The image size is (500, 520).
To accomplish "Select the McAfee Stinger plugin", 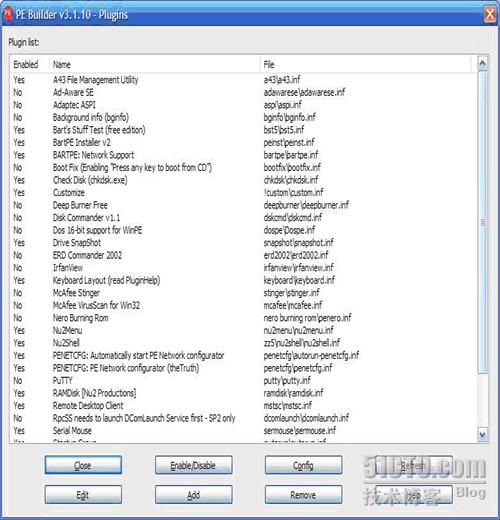I will [x=243, y=293].
